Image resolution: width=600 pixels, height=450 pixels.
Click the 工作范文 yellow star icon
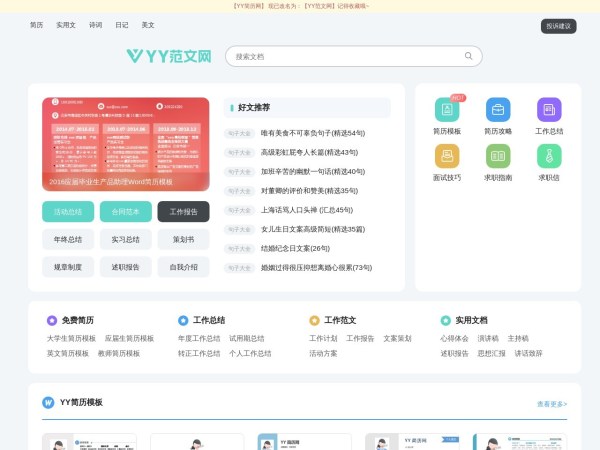[314, 320]
